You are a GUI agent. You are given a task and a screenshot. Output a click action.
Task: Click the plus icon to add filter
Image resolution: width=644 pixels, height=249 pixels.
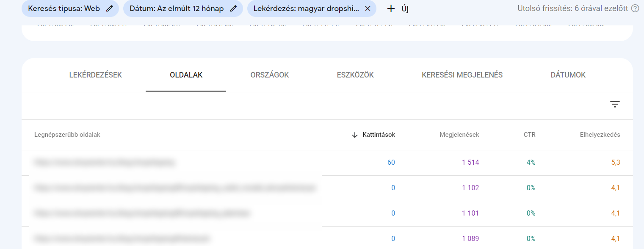[x=391, y=8]
